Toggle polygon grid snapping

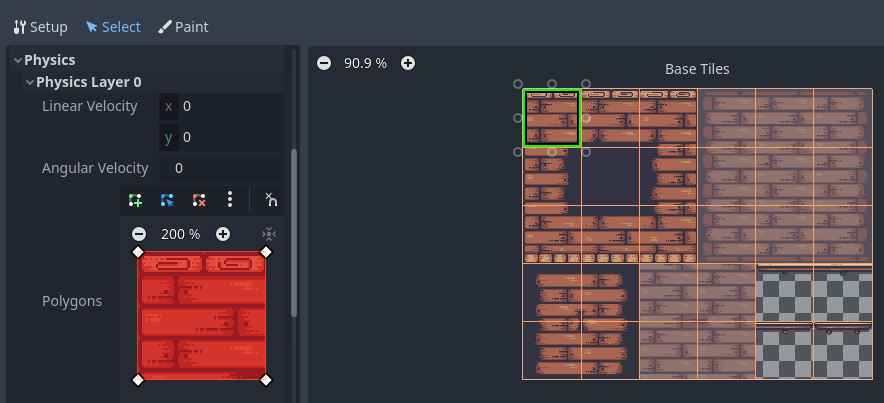pos(271,200)
